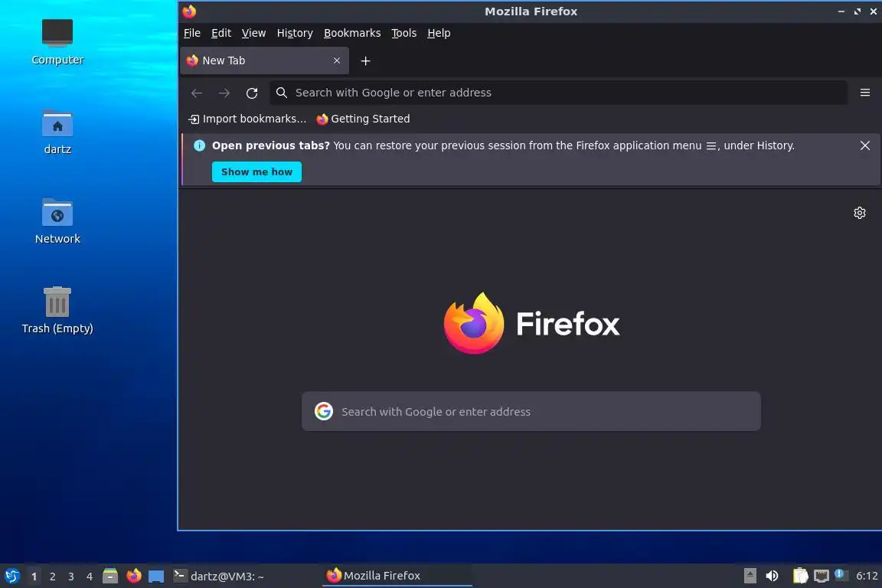Select the dartz home folder icon
The height and width of the screenshot is (588, 882).
[x=57, y=132]
